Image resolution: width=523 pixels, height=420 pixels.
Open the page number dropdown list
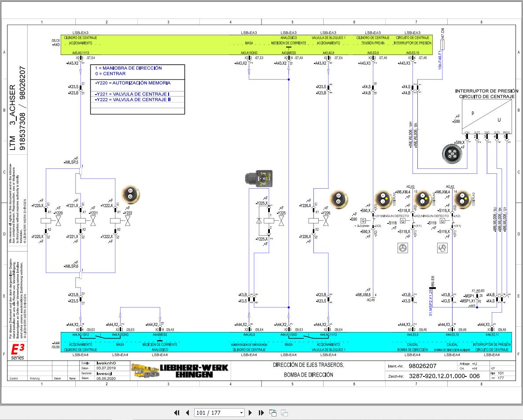pyautogui.click(x=241, y=413)
